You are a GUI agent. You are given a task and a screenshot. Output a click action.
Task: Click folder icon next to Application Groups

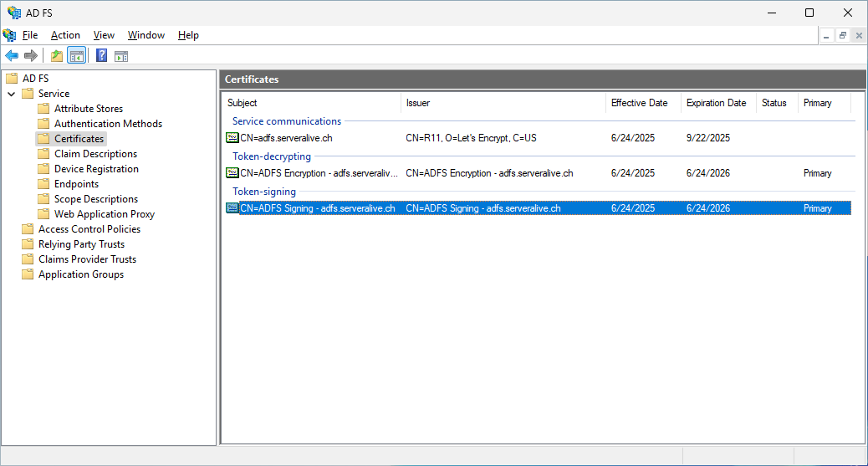coord(28,274)
